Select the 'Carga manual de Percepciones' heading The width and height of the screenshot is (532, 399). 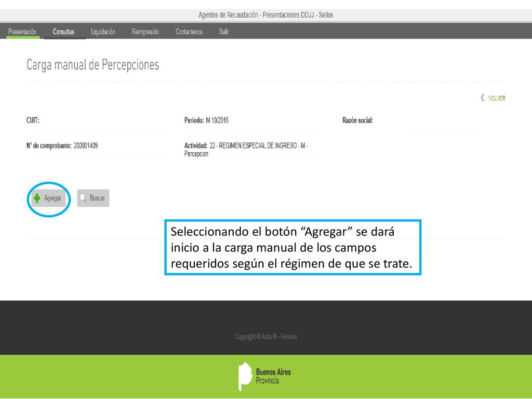click(92, 64)
